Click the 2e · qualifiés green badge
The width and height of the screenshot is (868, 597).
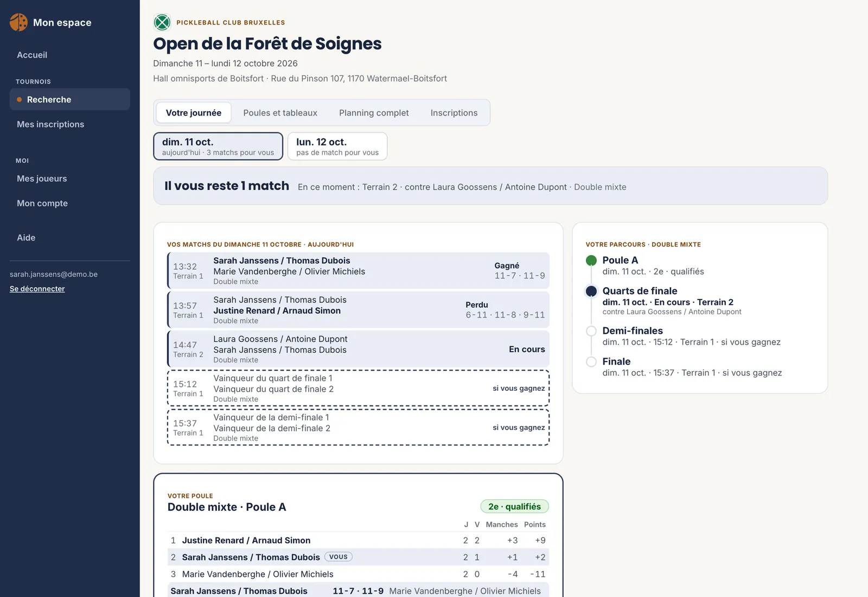coord(514,506)
